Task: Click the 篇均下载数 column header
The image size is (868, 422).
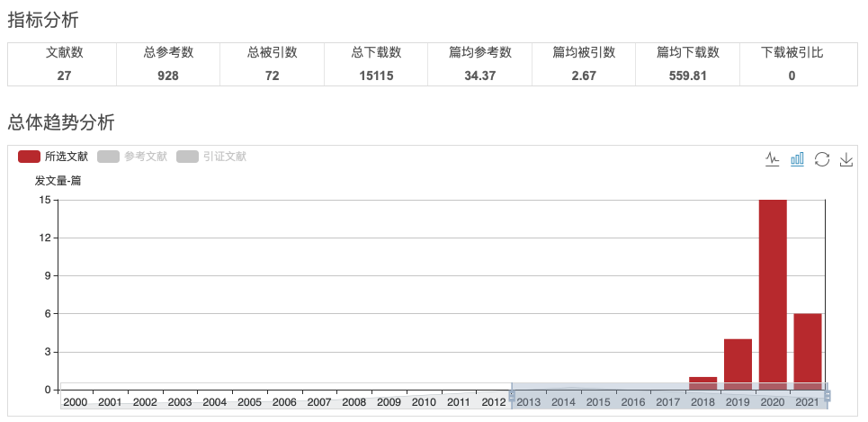Action: pos(687,53)
